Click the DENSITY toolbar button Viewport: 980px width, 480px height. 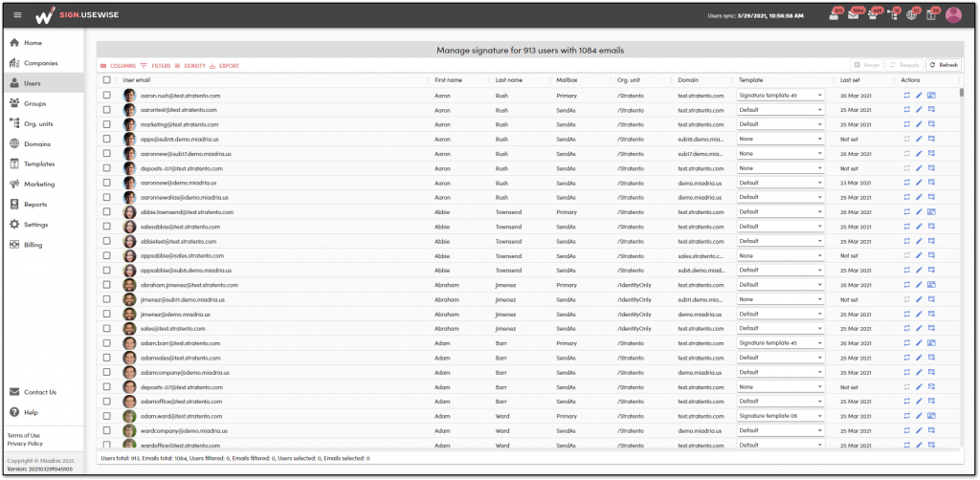(190, 66)
